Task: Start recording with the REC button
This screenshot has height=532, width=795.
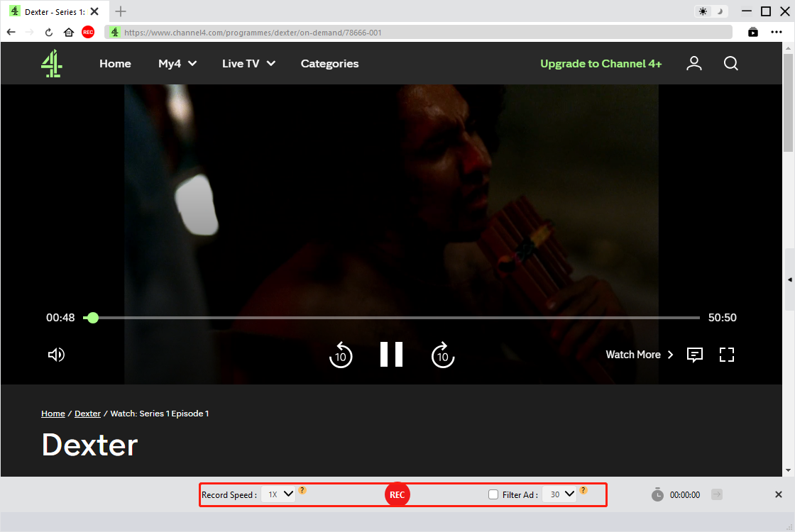Action: coord(397,494)
